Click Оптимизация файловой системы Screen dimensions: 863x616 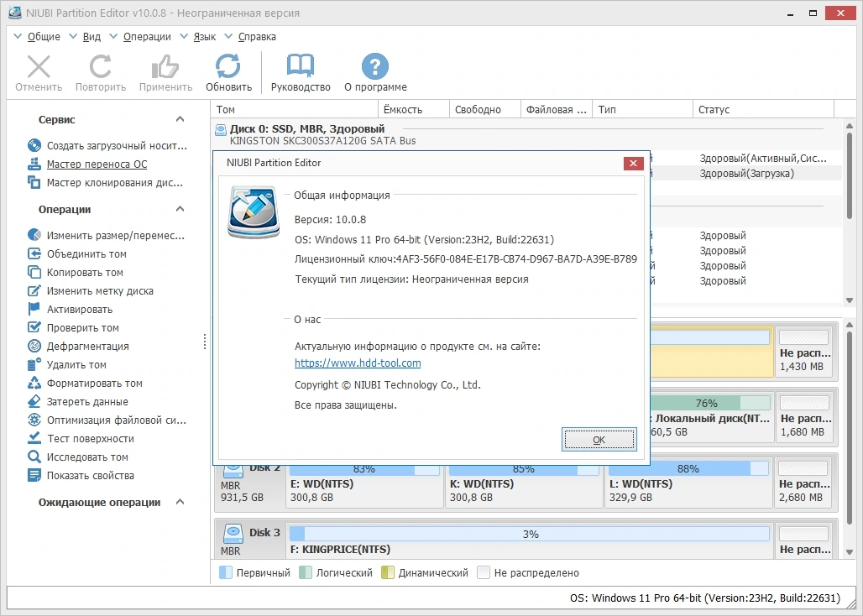116,420
